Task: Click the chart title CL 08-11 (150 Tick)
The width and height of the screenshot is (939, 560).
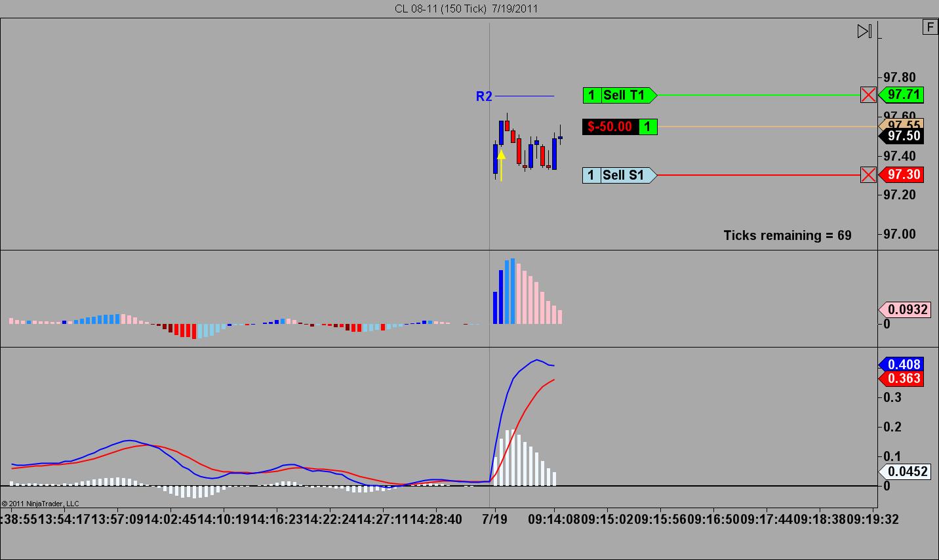Action: click(x=441, y=9)
